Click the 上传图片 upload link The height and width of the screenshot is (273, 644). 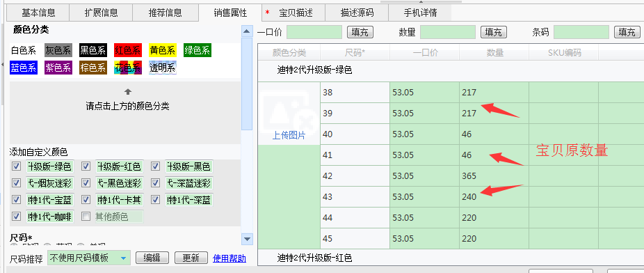point(289,136)
